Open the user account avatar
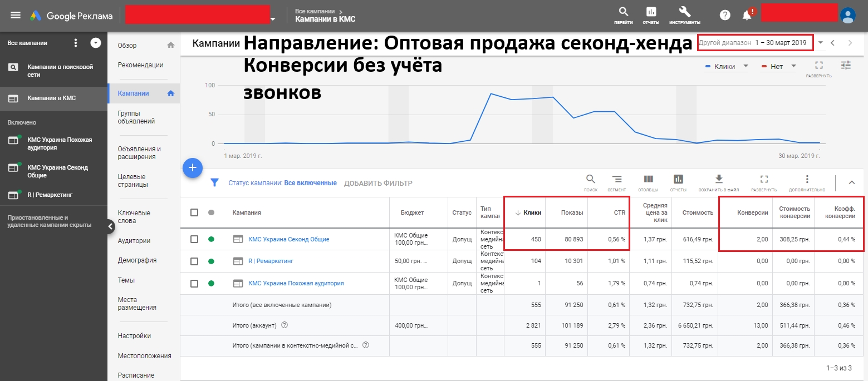868x381 pixels. 847,15
